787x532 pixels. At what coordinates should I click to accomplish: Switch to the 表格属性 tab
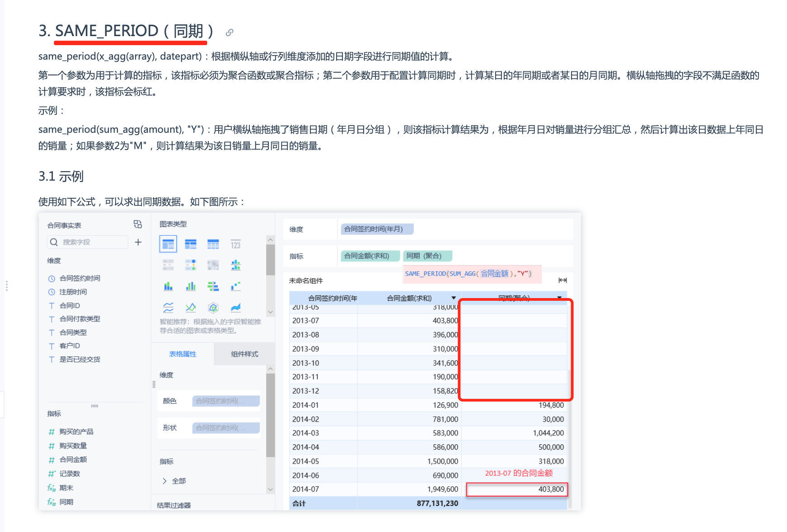click(183, 354)
